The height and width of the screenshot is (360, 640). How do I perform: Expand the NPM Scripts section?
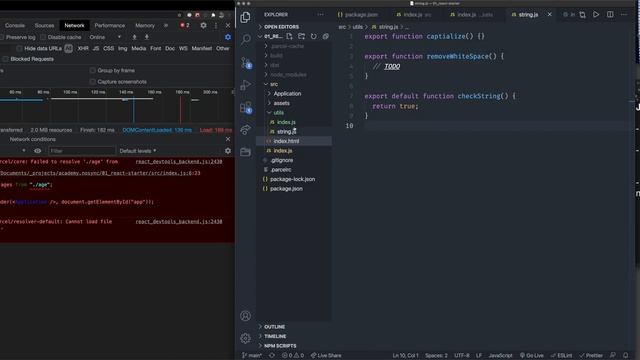(280, 345)
